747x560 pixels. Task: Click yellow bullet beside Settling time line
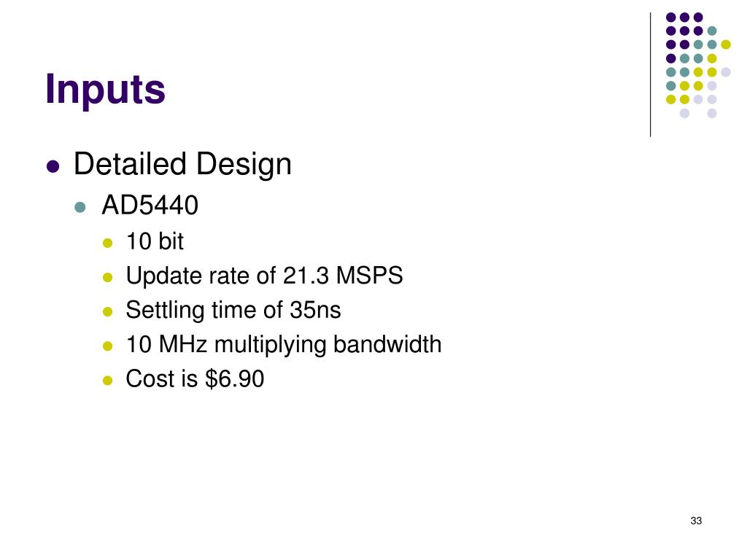tap(108, 312)
